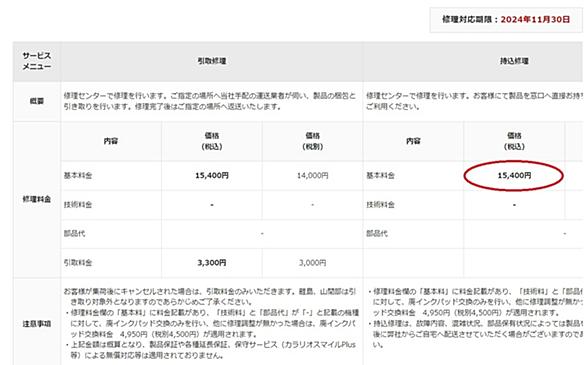The width and height of the screenshot is (586, 365).
Task: Select 技術料金 label in 引取修理 section
Action: pyautogui.click(x=78, y=204)
